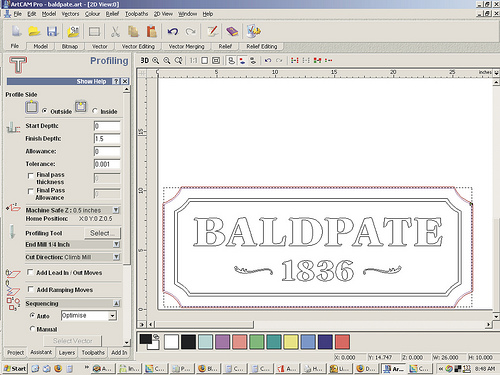Image resolution: width=500 pixels, height=375 pixels.
Task: Check Add Lead In / Out Moves
Action: coord(30,272)
